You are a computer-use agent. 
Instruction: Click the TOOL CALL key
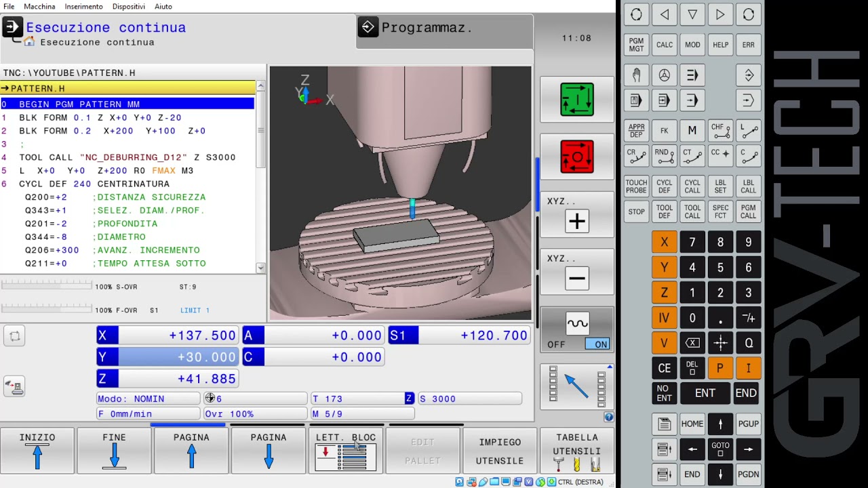(x=692, y=212)
